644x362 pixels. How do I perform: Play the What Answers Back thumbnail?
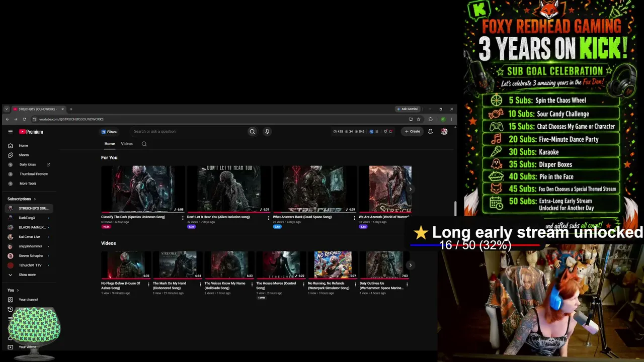tap(315, 189)
